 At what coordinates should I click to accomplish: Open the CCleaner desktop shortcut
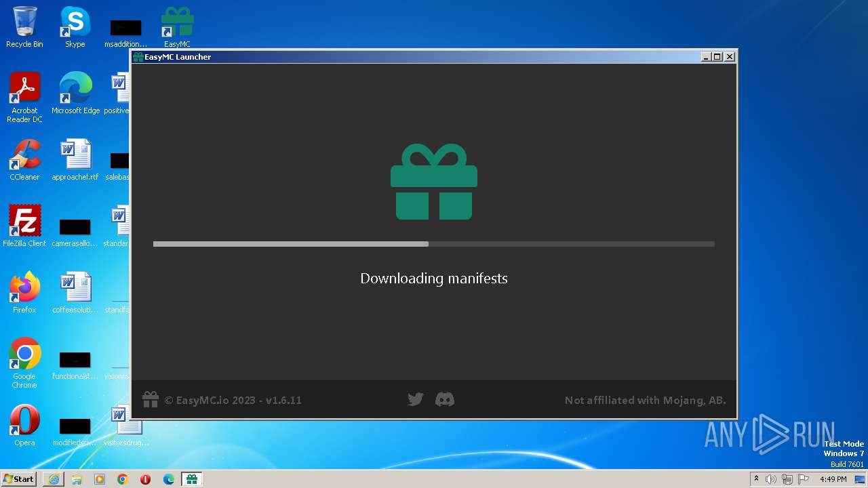tap(24, 160)
